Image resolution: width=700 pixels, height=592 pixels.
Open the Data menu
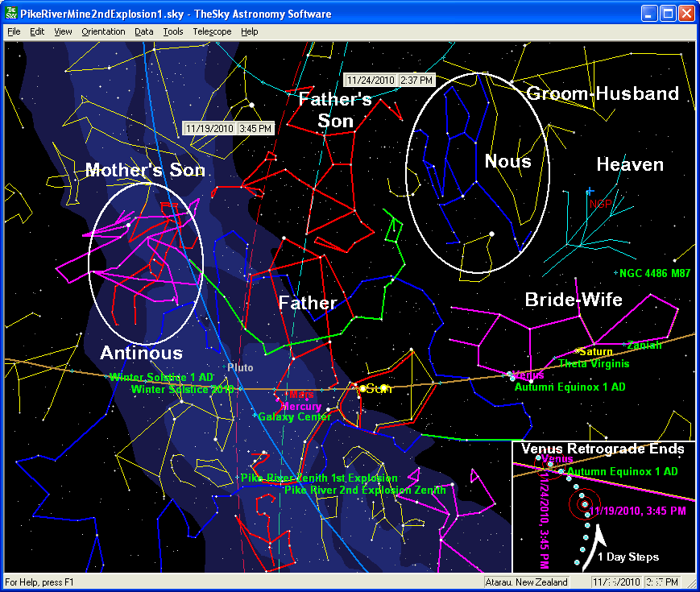[x=144, y=31]
